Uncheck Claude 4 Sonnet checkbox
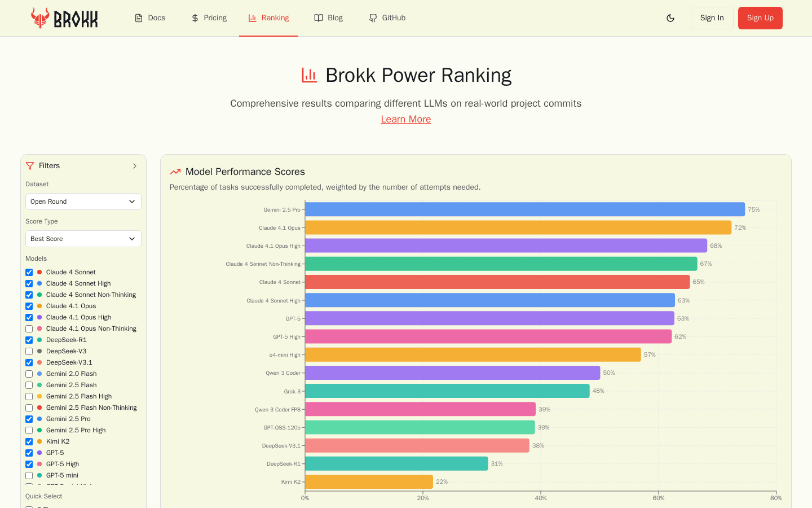Image resolution: width=812 pixels, height=508 pixels. (x=29, y=272)
